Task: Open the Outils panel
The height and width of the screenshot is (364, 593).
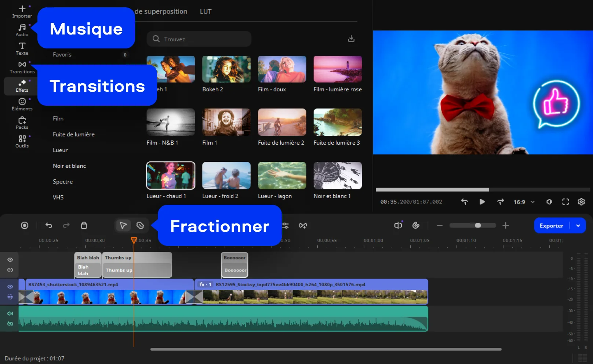Action: pyautogui.click(x=22, y=141)
